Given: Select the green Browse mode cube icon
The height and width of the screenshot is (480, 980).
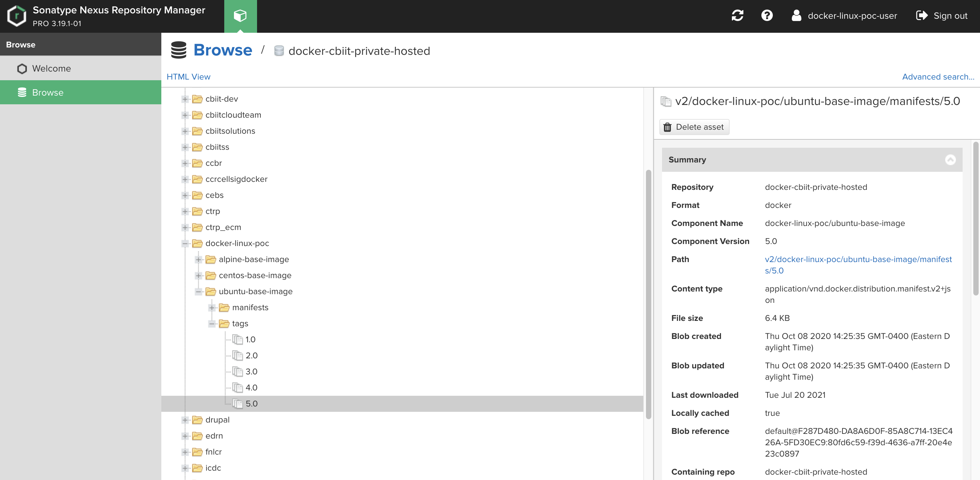Looking at the screenshot, I should point(240,16).
